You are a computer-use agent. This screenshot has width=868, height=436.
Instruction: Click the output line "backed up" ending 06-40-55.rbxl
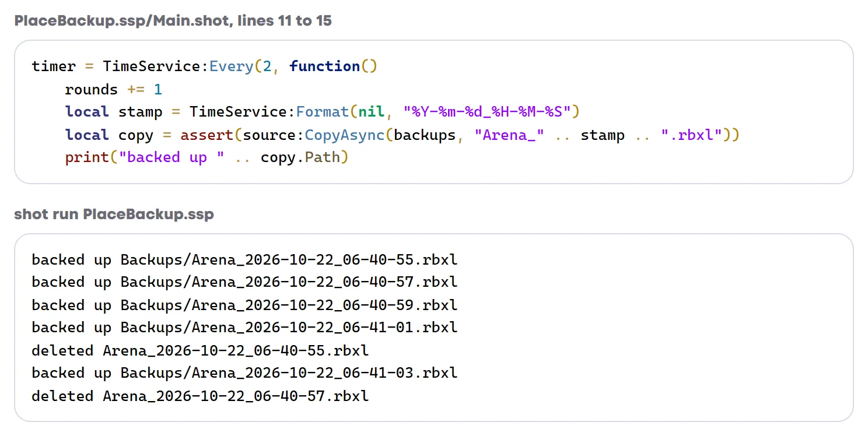[244, 260]
